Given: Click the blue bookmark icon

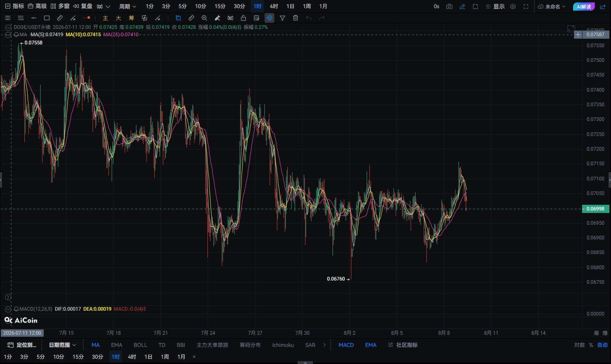Looking at the screenshot, I should pyautogui.click(x=178, y=18).
